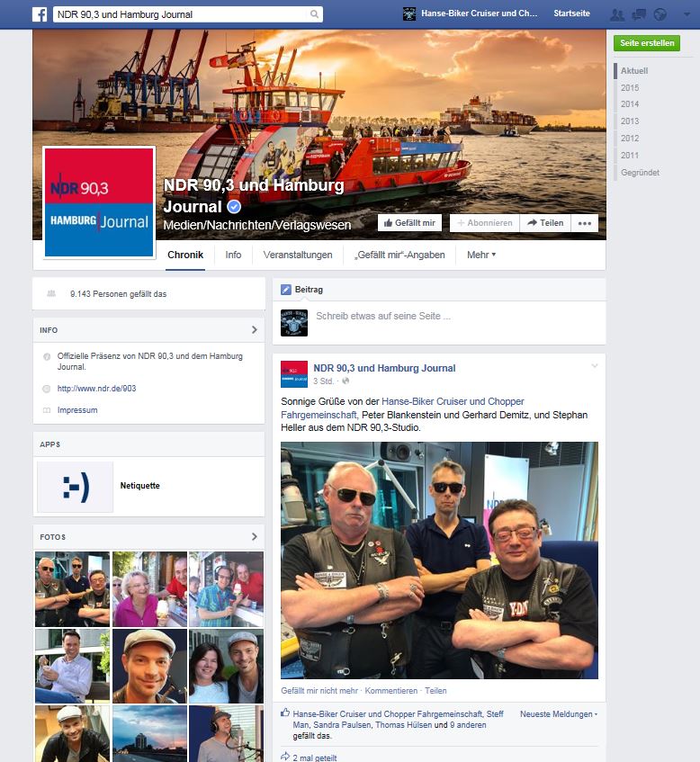Jump to 2015 in timeline
This screenshot has height=762, width=700.
tap(630, 87)
